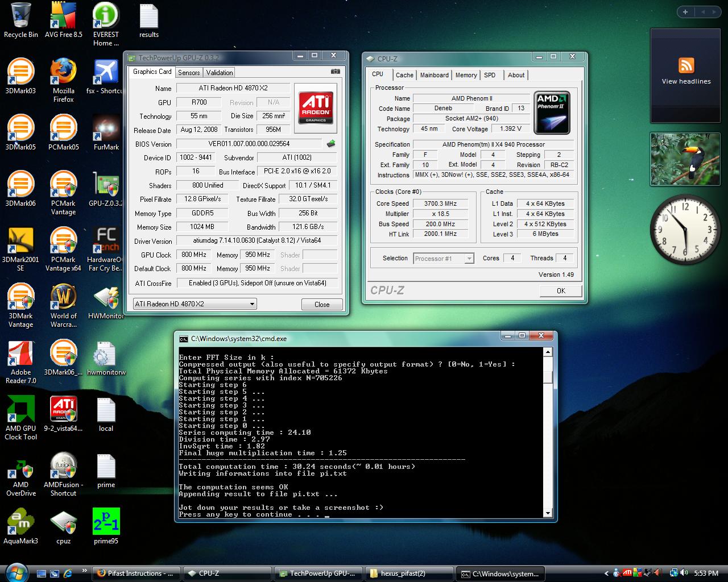Click the RSS feed headlines gadget icon
Image resolution: width=728 pixels, height=582 pixels.
tap(686, 65)
